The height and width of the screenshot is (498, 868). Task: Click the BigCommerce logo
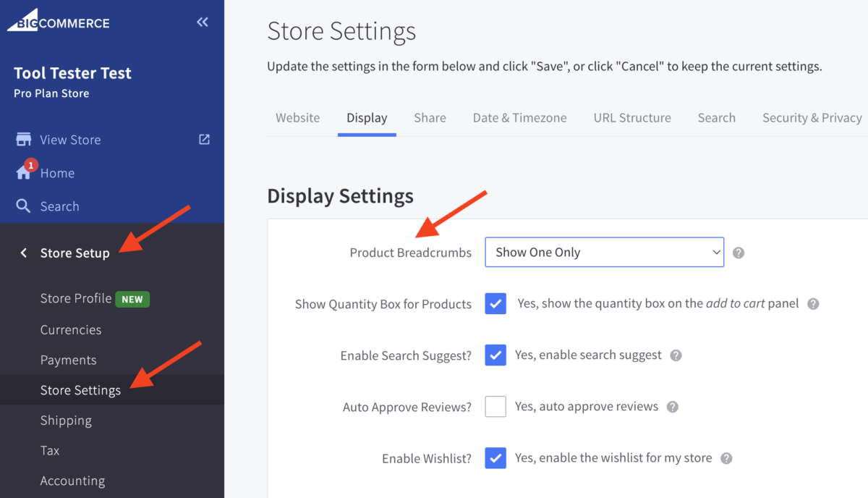click(59, 22)
